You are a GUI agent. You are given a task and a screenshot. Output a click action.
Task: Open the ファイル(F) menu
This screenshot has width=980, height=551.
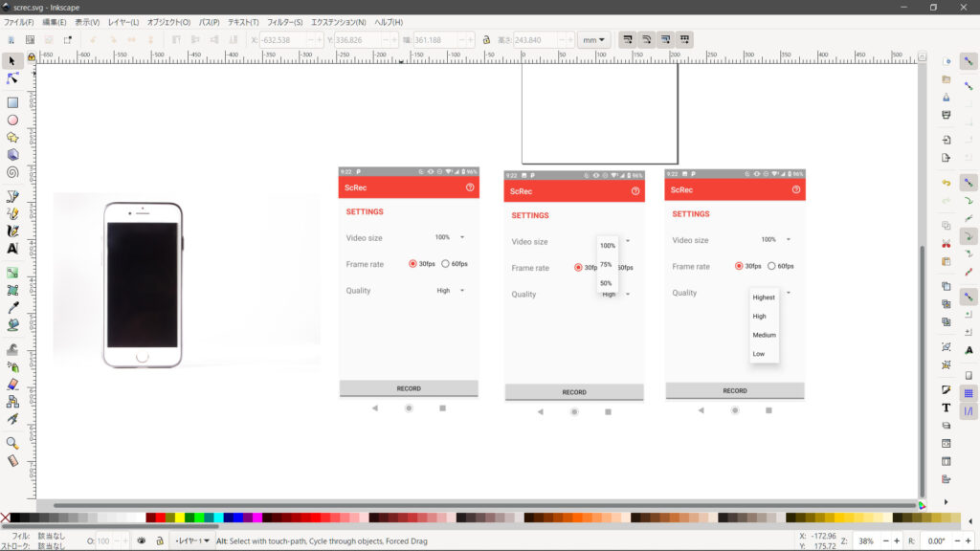[19, 23]
